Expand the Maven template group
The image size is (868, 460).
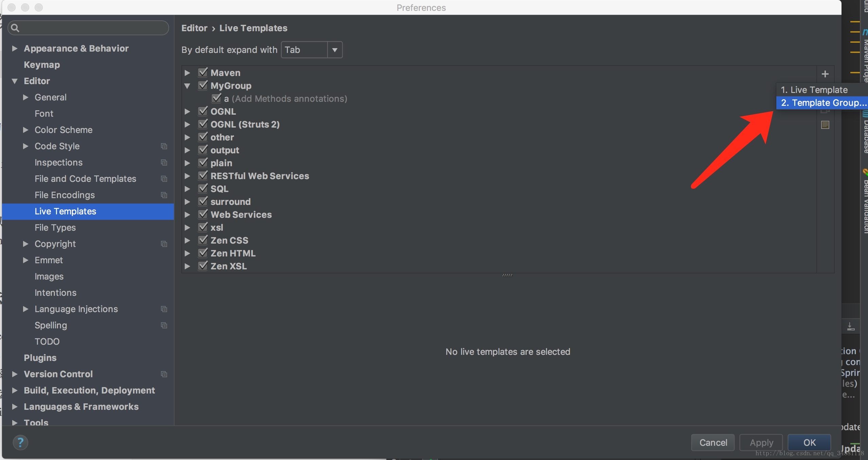[188, 72]
